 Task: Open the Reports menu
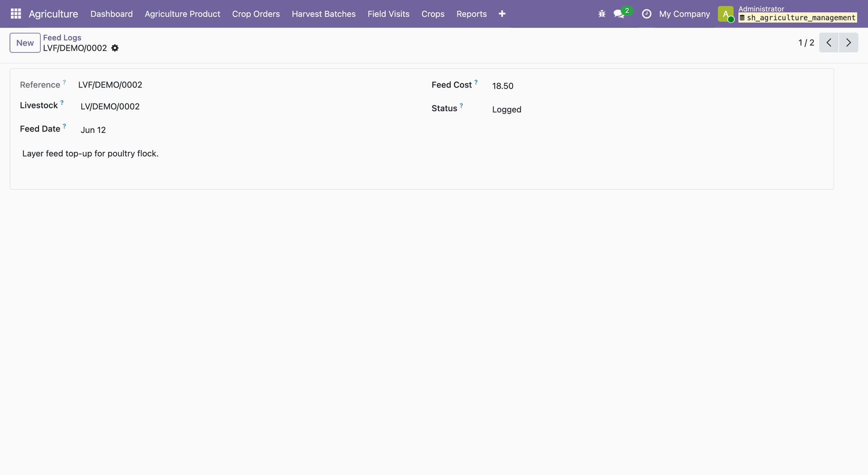tap(472, 14)
